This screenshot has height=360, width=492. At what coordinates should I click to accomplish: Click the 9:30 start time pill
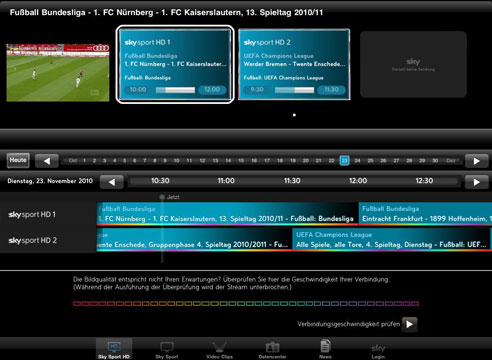click(x=257, y=90)
